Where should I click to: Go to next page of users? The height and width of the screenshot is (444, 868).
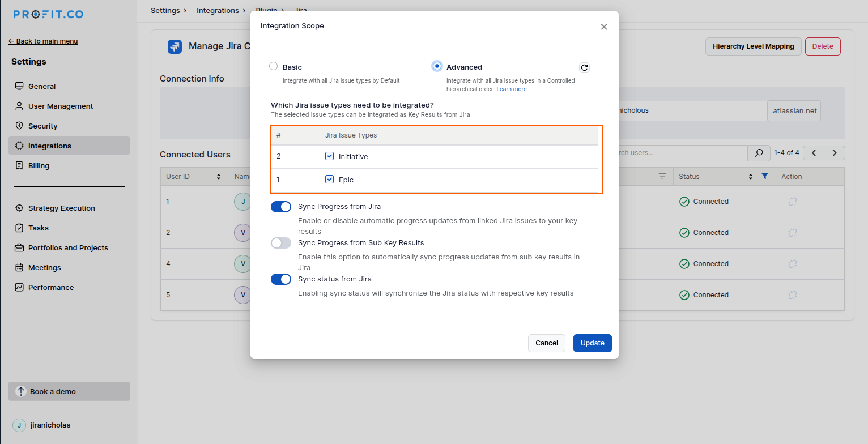(x=835, y=153)
